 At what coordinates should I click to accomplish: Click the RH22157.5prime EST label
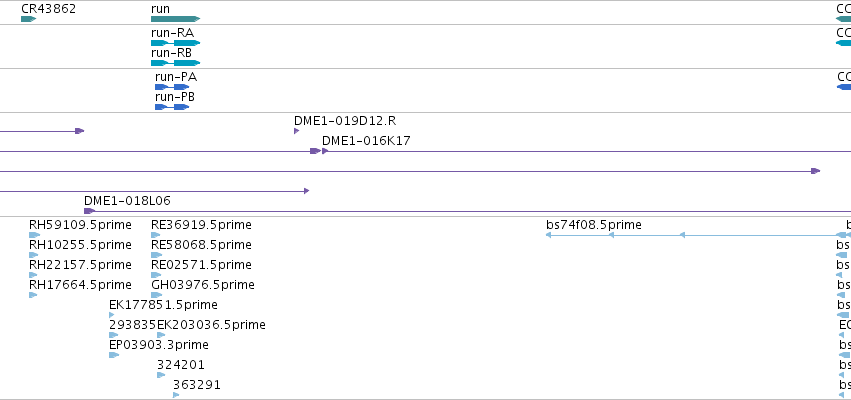80,265
